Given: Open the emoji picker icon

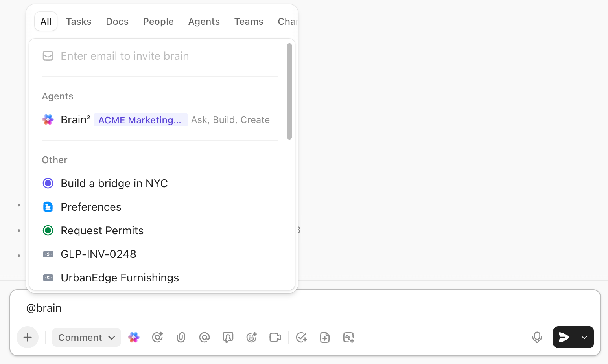Looking at the screenshot, I should [252, 337].
